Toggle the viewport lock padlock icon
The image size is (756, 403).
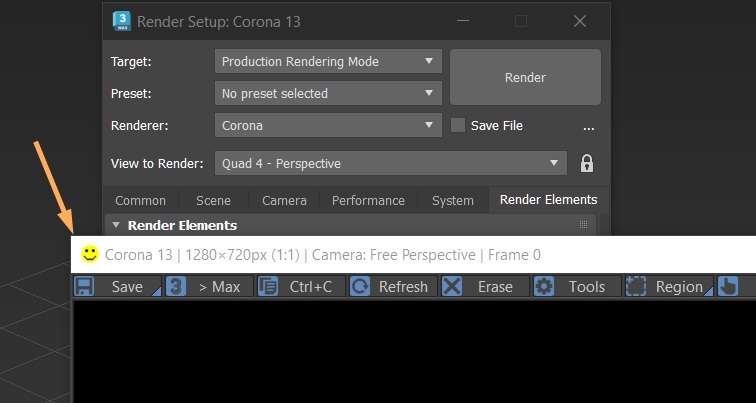[x=587, y=164]
